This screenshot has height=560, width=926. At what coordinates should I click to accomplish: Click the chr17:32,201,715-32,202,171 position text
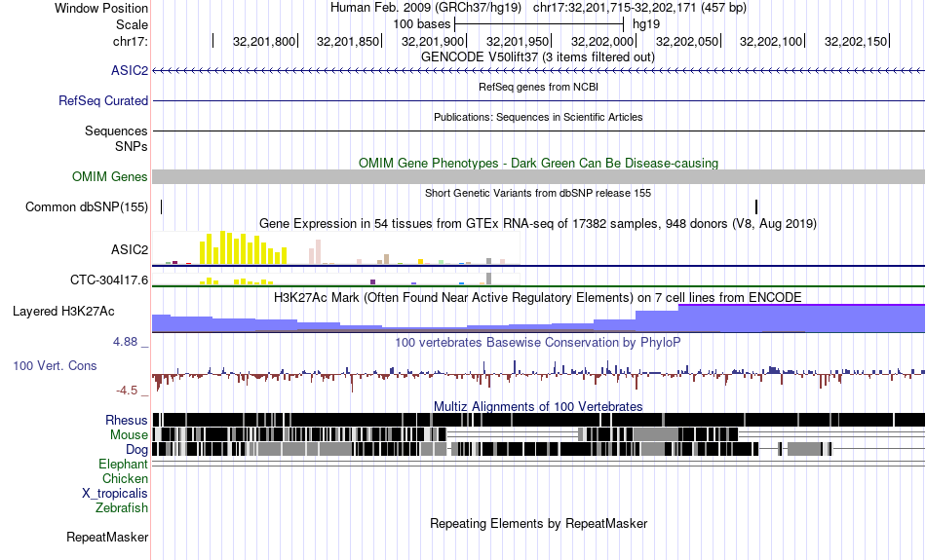(x=639, y=8)
